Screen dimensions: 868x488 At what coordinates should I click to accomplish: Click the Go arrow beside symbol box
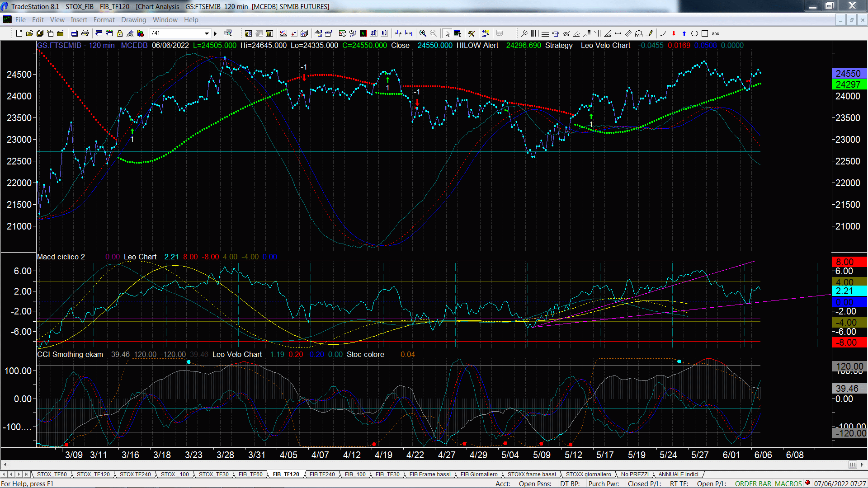(215, 33)
